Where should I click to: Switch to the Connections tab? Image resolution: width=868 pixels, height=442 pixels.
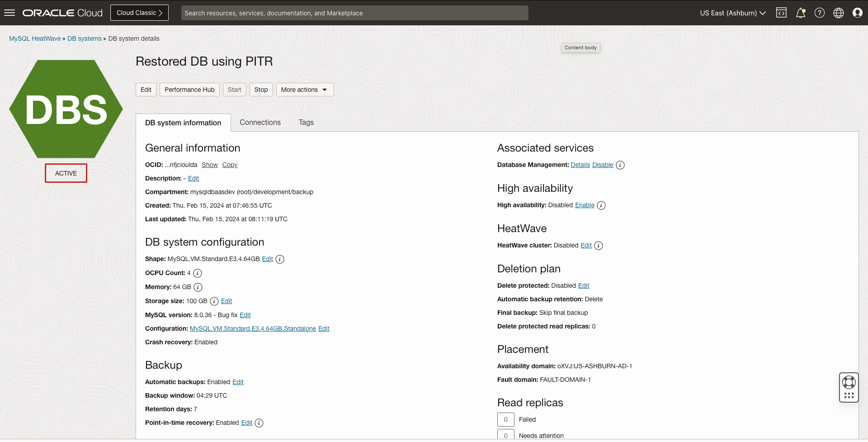click(x=260, y=123)
